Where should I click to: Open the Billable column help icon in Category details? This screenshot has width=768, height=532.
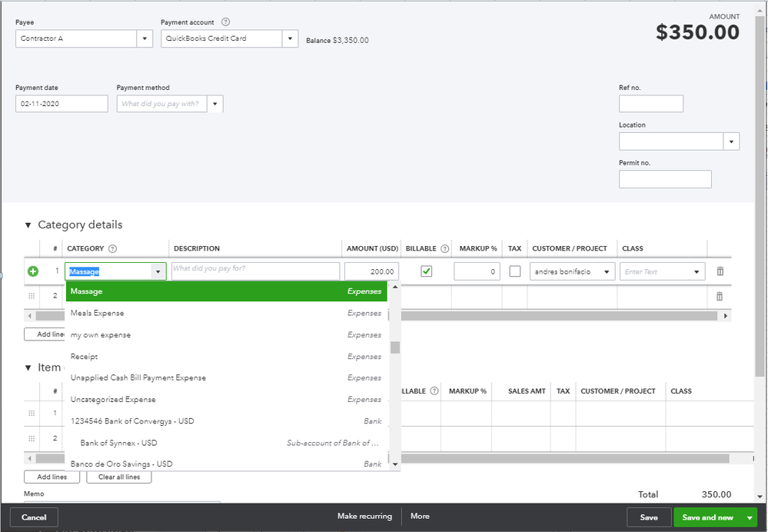(x=445, y=248)
